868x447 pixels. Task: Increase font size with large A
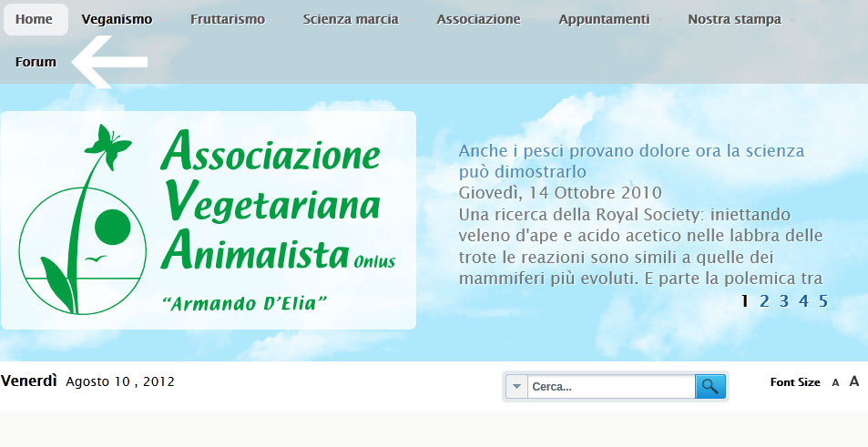[x=854, y=381]
